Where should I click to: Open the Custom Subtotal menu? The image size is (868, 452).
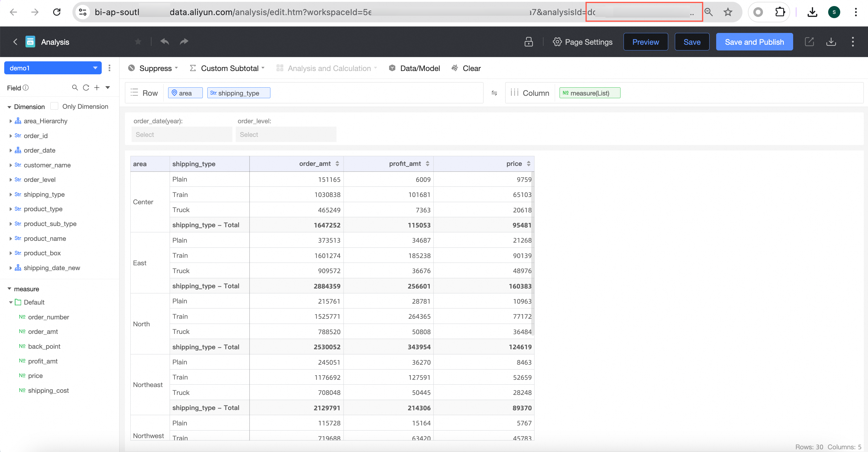click(229, 69)
